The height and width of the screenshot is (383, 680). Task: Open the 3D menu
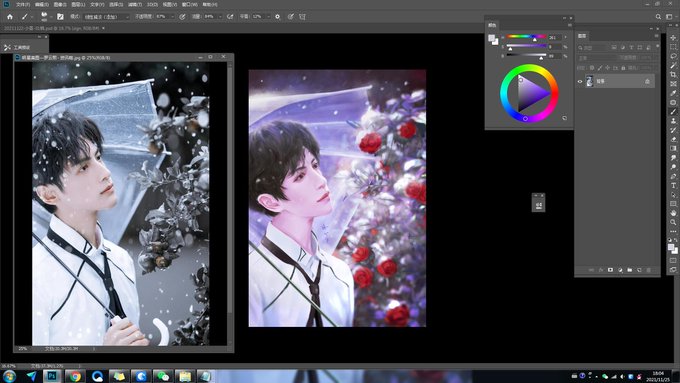(153, 4)
